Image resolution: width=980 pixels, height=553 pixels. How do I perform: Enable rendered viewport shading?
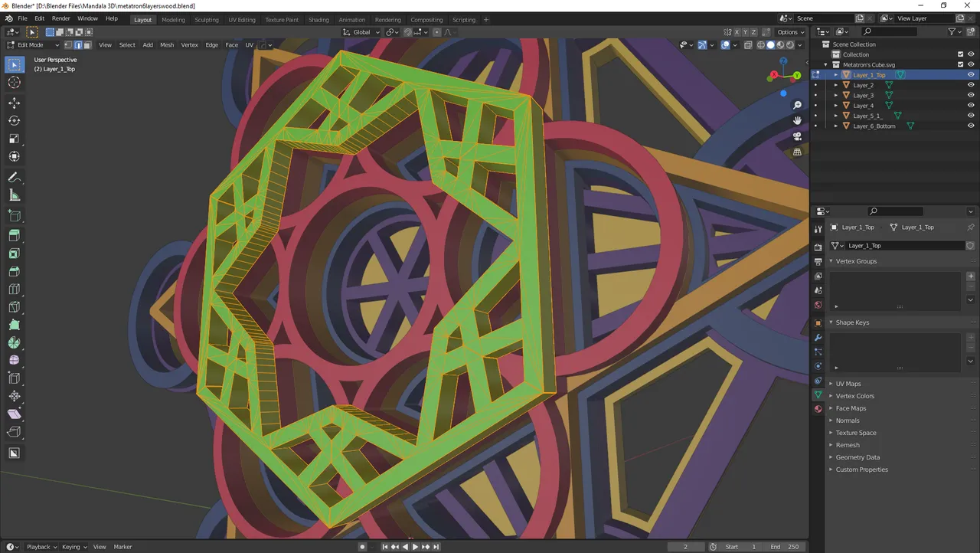(x=790, y=44)
